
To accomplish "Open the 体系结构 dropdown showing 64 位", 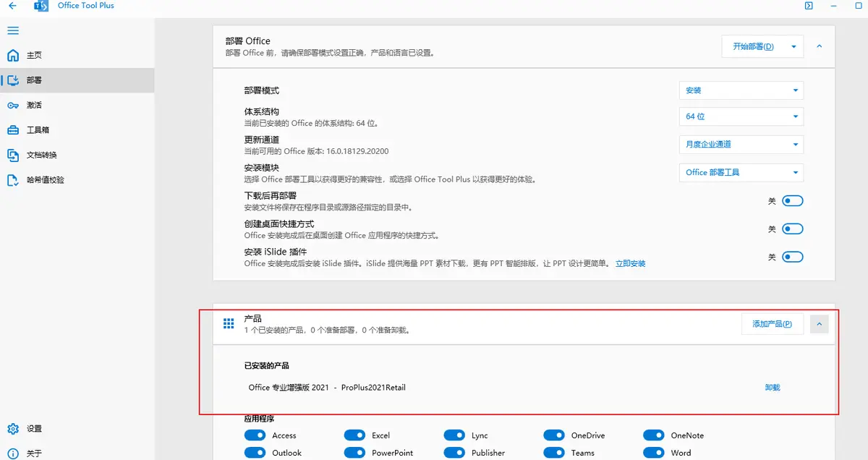I will (x=741, y=116).
